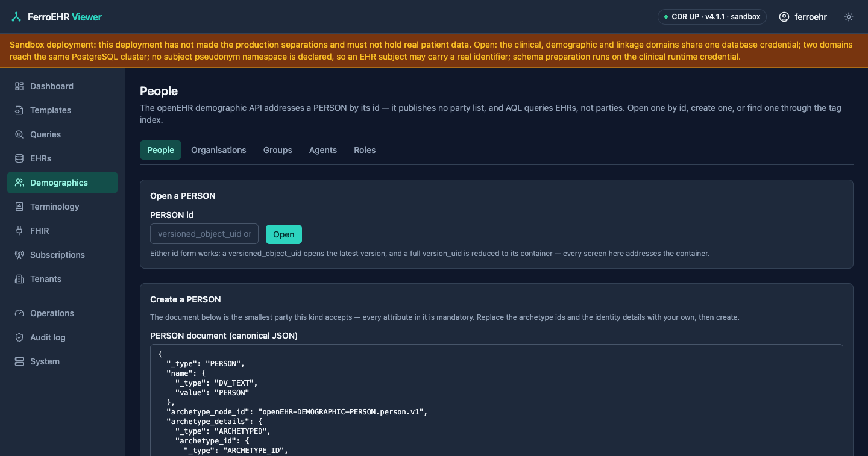
Task: Click the EHRs database icon
Action: click(19, 158)
